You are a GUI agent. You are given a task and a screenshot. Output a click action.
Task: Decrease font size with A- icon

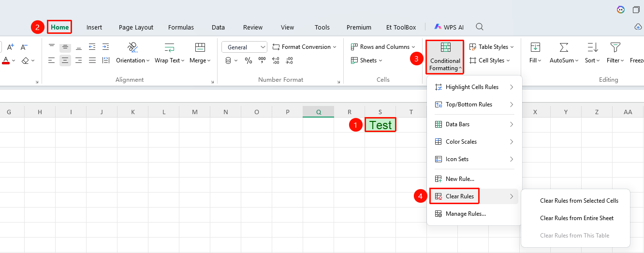24,47
